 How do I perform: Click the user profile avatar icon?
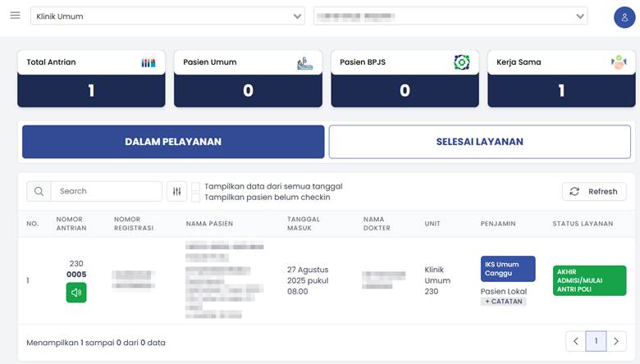[x=624, y=17]
